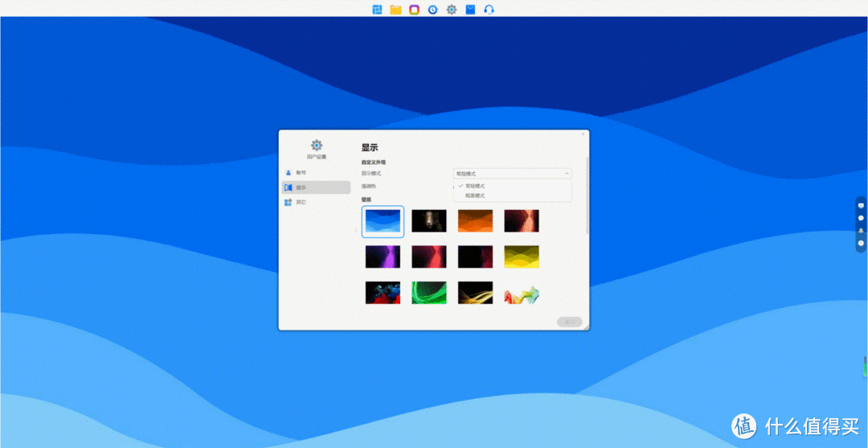Open the blue app grid icon
This screenshot has height=448, width=868.
click(x=376, y=10)
